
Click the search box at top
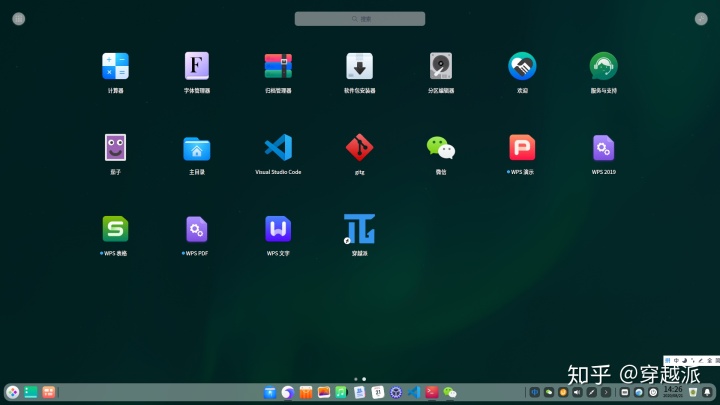tap(360, 19)
